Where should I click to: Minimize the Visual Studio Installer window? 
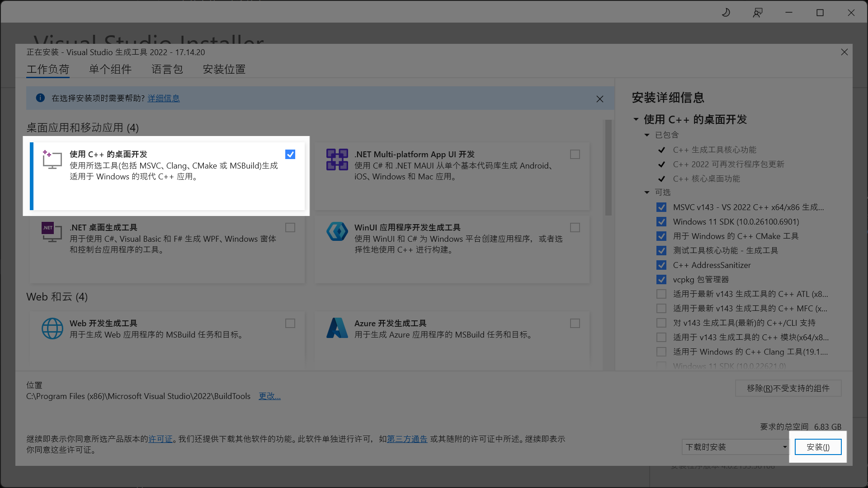point(789,13)
